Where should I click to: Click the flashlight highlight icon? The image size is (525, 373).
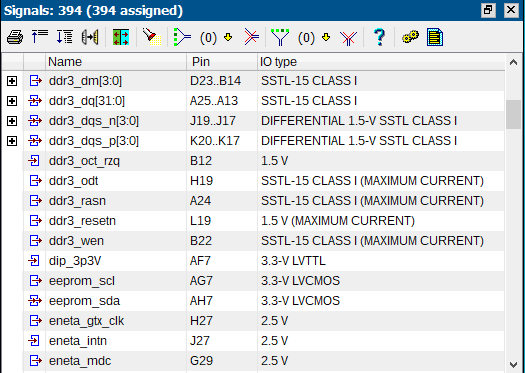click(152, 37)
